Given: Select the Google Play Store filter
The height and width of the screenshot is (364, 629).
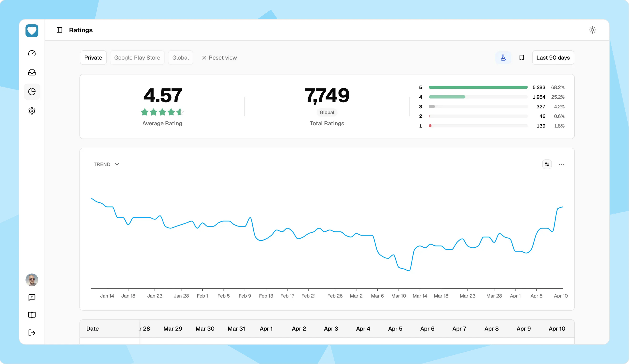Looking at the screenshot, I should click(x=137, y=58).
